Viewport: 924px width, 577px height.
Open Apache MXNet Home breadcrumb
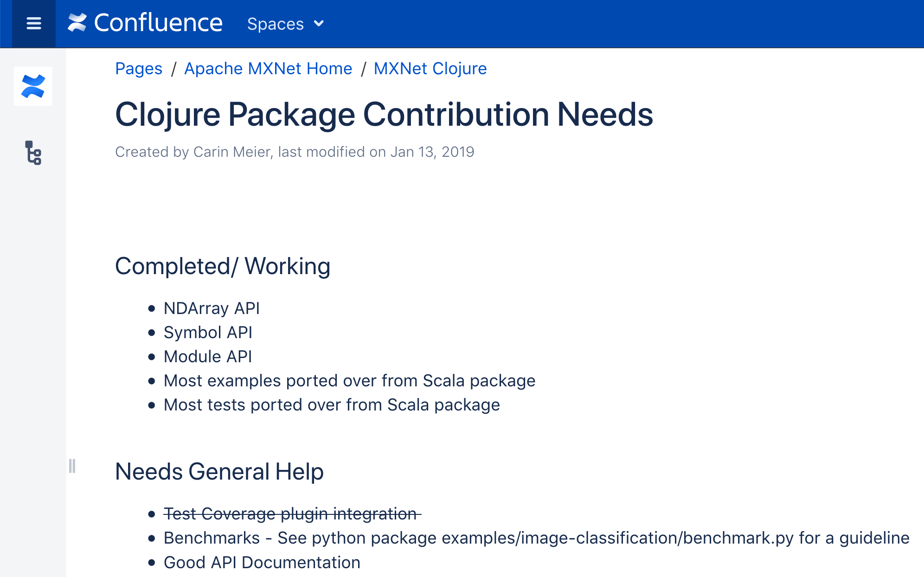[x=268, y=69]
